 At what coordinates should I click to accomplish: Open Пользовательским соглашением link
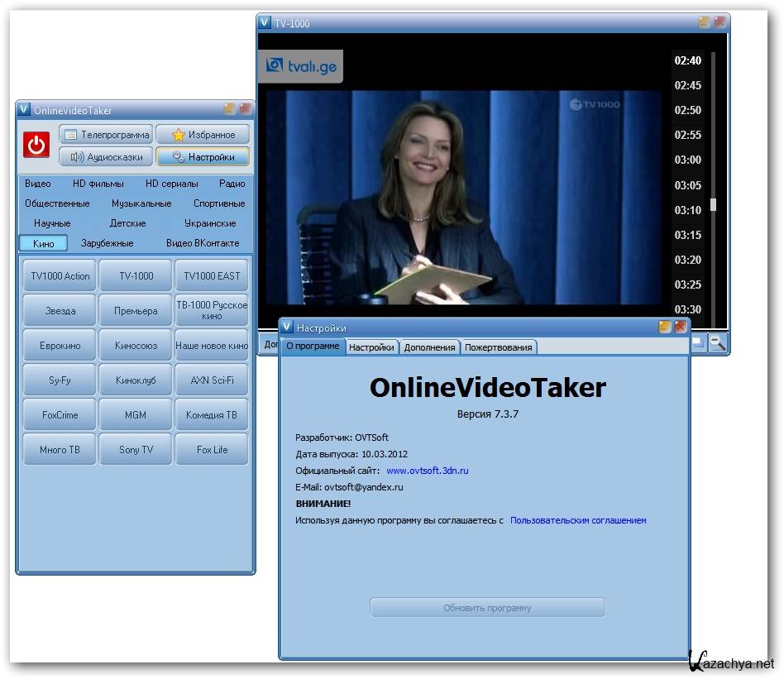click(578, 520)
